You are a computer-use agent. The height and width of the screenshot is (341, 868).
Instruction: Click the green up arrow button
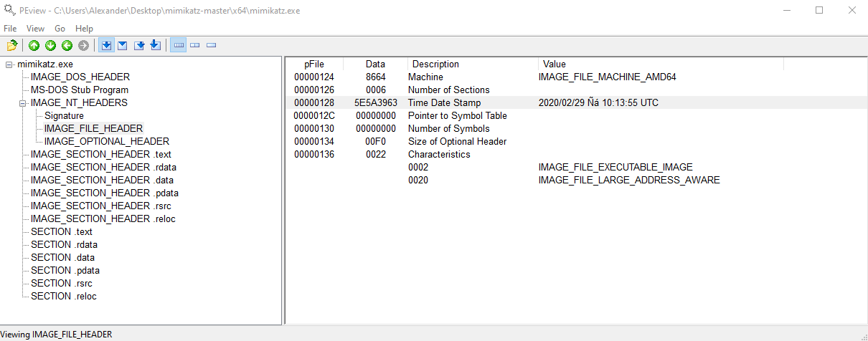[34, 46]
